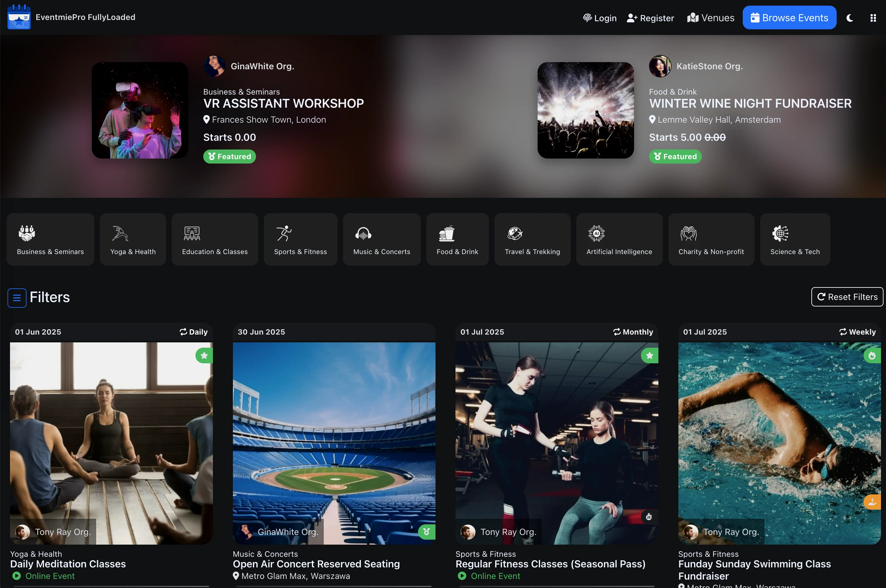Screen dimensions: 886x588
Task: Select the Artificial Intelligence chip icon
Action: pyautogui.click(x=596, y=233)
